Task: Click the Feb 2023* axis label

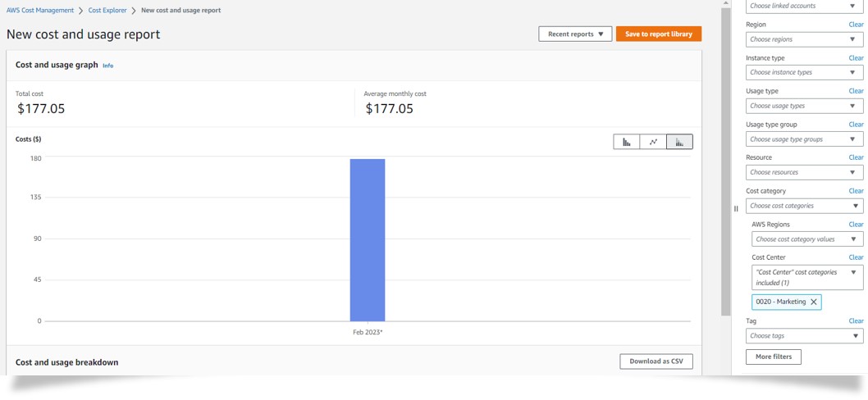Action: [x=368, y=333]
